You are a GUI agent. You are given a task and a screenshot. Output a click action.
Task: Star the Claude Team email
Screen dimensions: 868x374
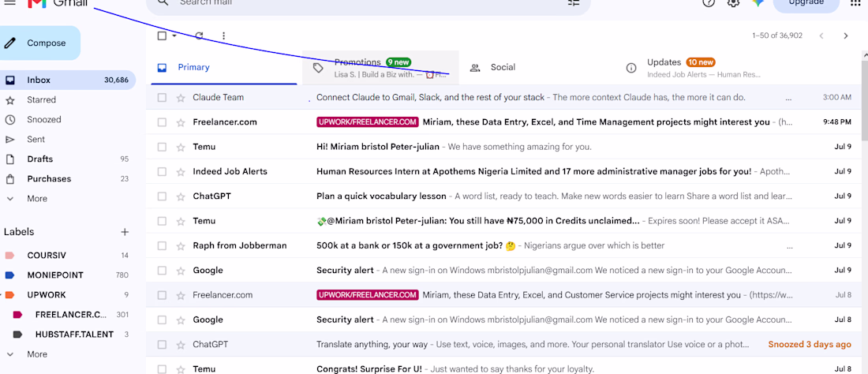(x=180, y=98)
